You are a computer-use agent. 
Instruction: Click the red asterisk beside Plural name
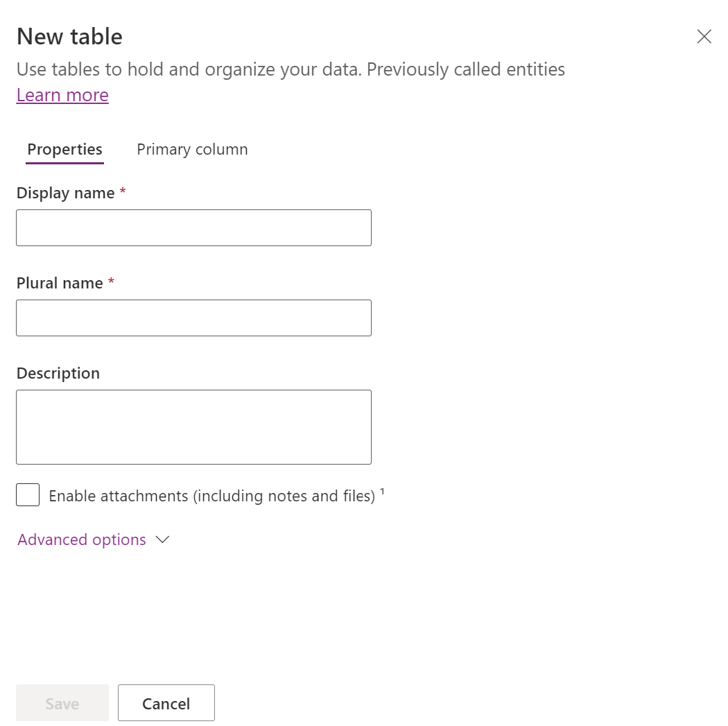point(111,282)
